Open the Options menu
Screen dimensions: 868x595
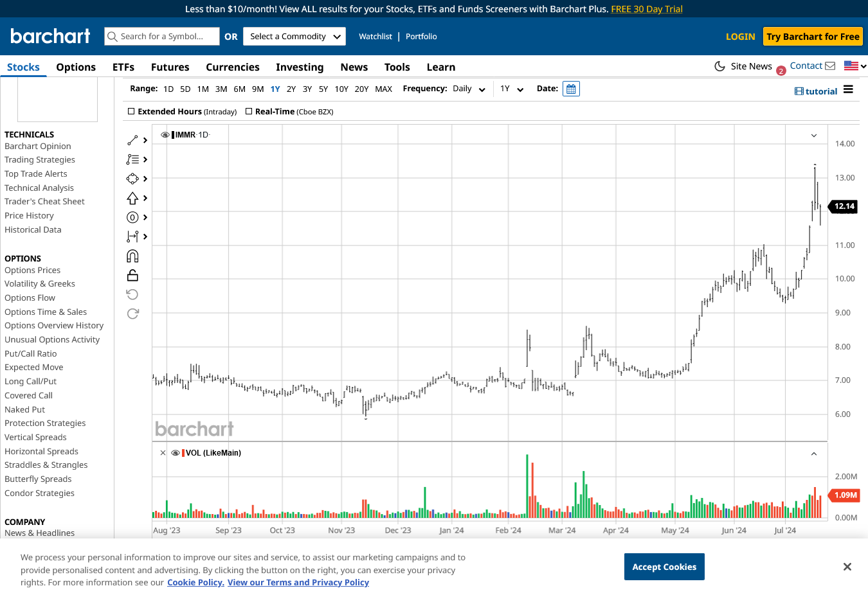pos(76,67)
